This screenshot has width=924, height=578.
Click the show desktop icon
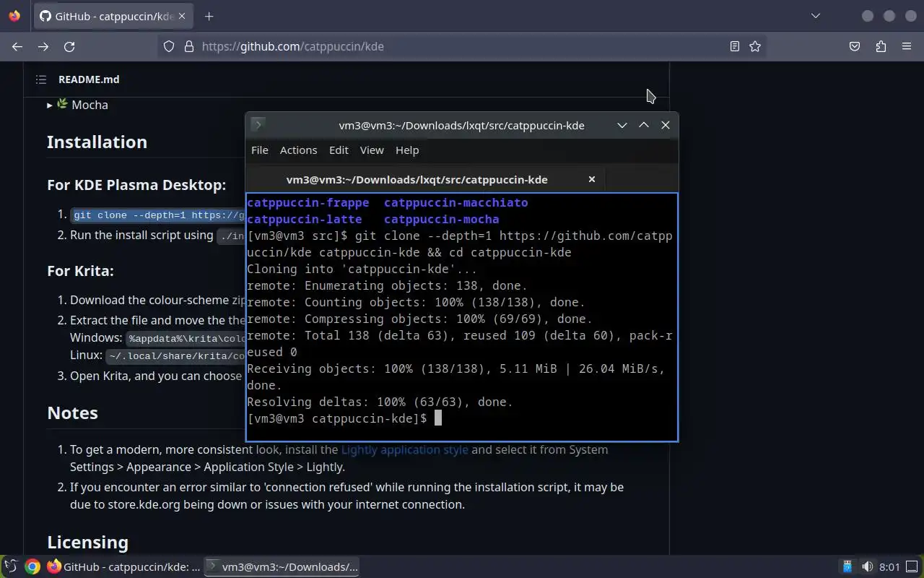pos(913,566)
